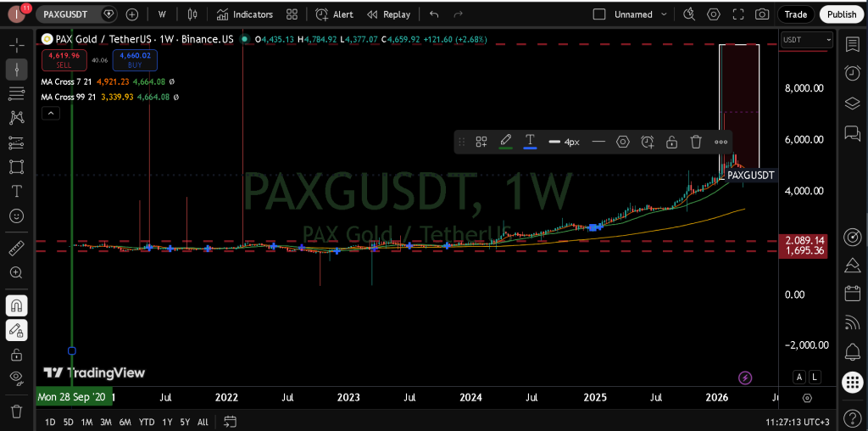Viewport: 868px width, 431px height.
Task: Toggle log scale with the L button
Action: click(x=815, y=377)
